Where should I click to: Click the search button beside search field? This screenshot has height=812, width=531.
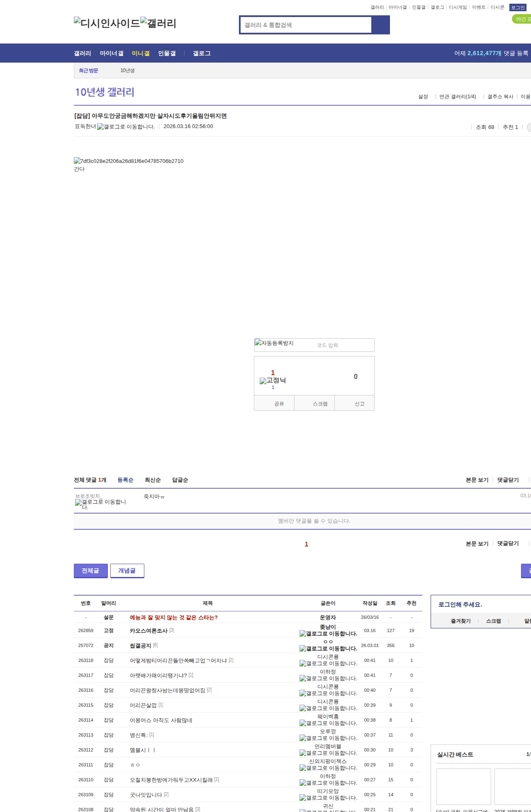380,25
